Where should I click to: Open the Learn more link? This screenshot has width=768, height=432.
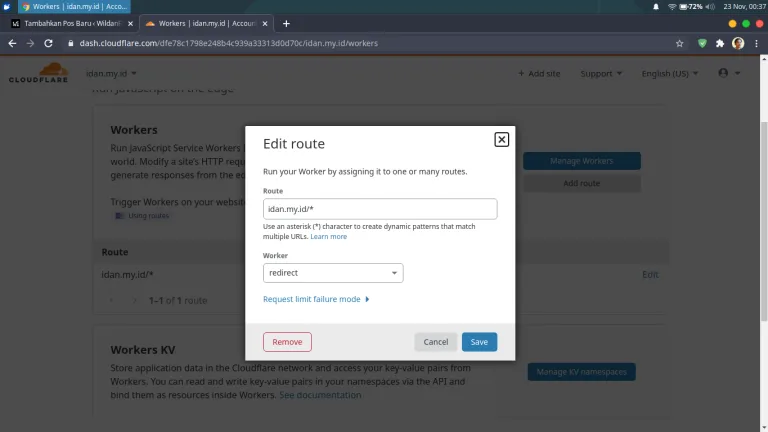328,237
